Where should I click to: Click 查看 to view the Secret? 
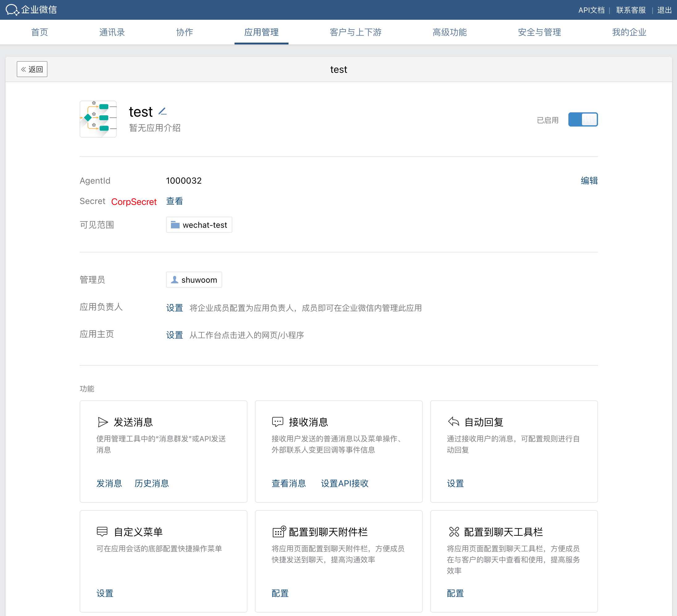pyautogui.click(x=174, y=201)
